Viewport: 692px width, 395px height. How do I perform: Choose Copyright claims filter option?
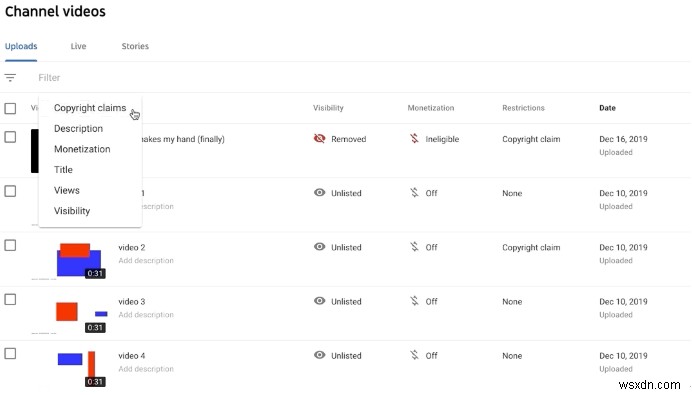(x=90, y=108)
